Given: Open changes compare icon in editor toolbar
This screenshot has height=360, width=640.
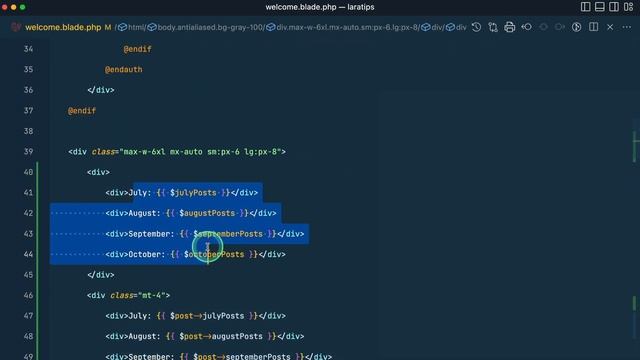Looking at the screenshot, I should [x=493, y=27].
